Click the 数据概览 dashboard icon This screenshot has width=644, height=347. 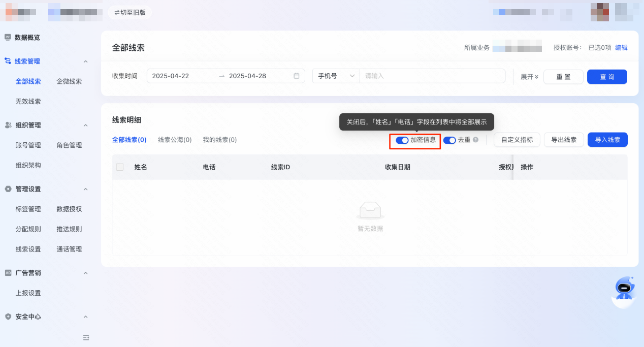(8, 38)
